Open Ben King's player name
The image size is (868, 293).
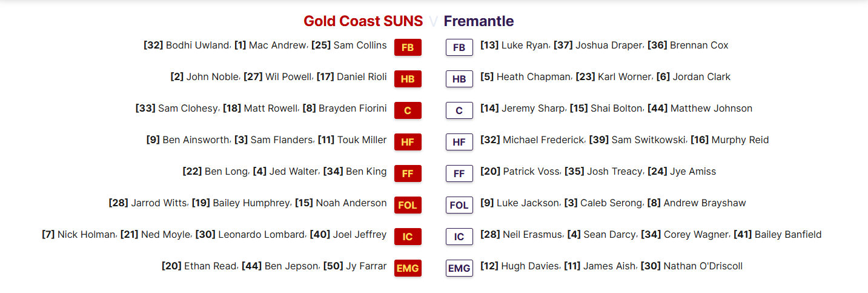pos(366,171)
